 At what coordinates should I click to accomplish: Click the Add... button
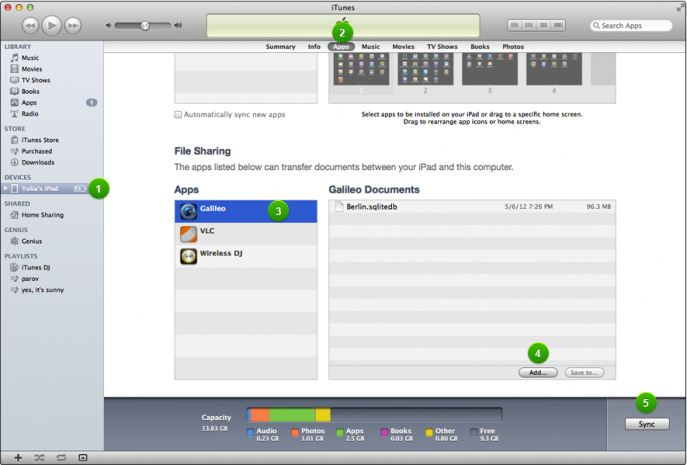coord(538,373)
